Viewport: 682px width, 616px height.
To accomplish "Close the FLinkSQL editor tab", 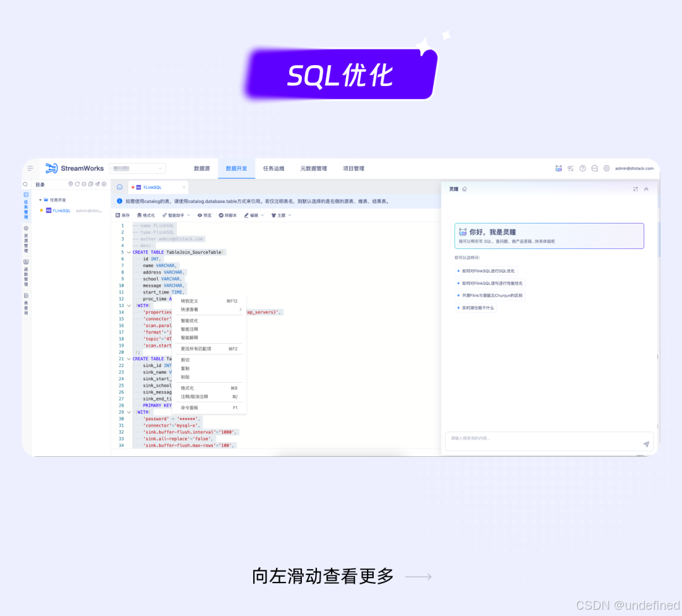I will click(184, 188).
